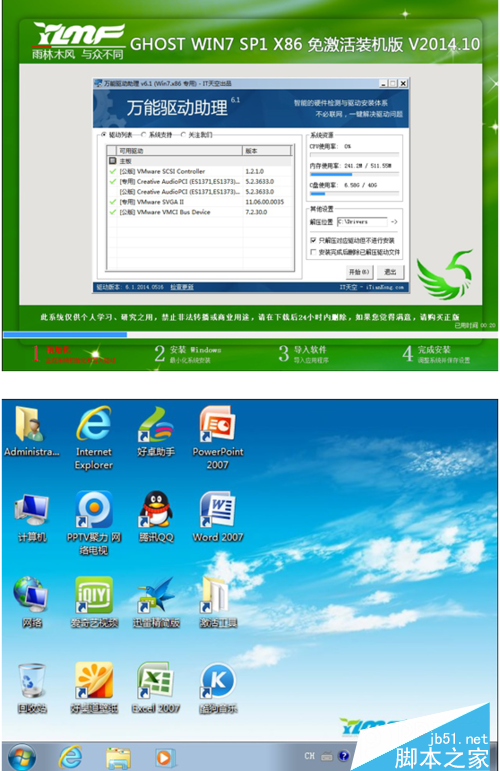
Task: Click the blue help icon in language bar
Action: coord(344,756)
